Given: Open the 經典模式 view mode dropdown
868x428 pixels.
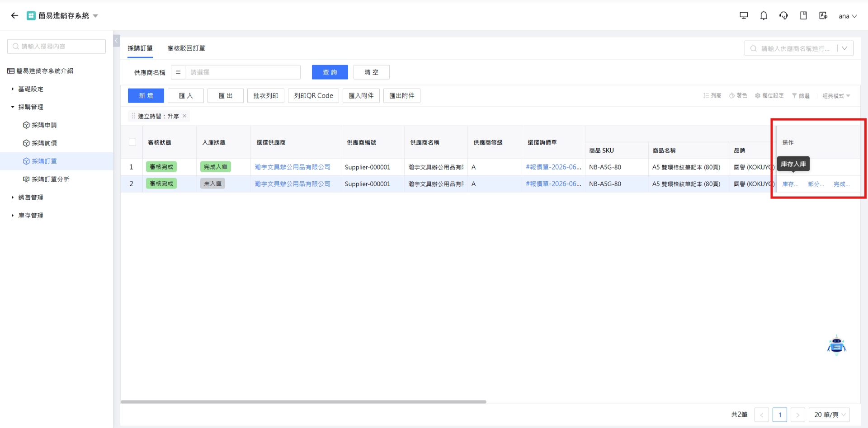Looking at the screenshot, I should point(836,96).
